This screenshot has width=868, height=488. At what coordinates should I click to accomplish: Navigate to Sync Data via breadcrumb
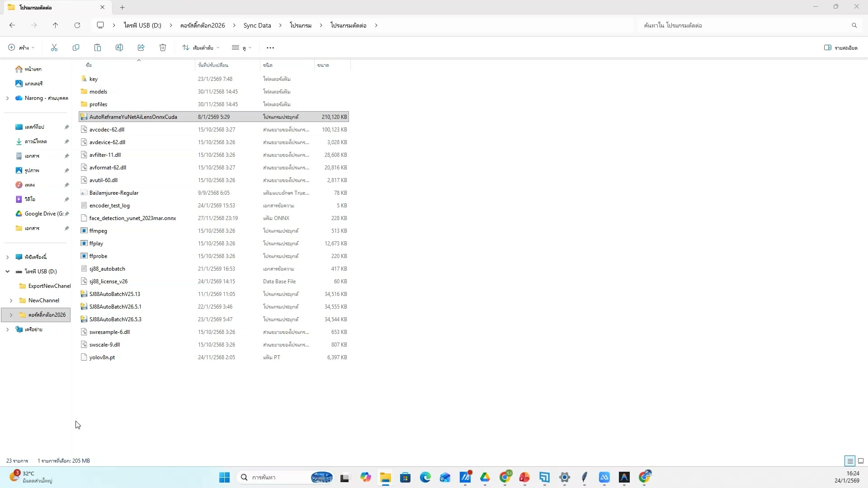click(257, 25)
